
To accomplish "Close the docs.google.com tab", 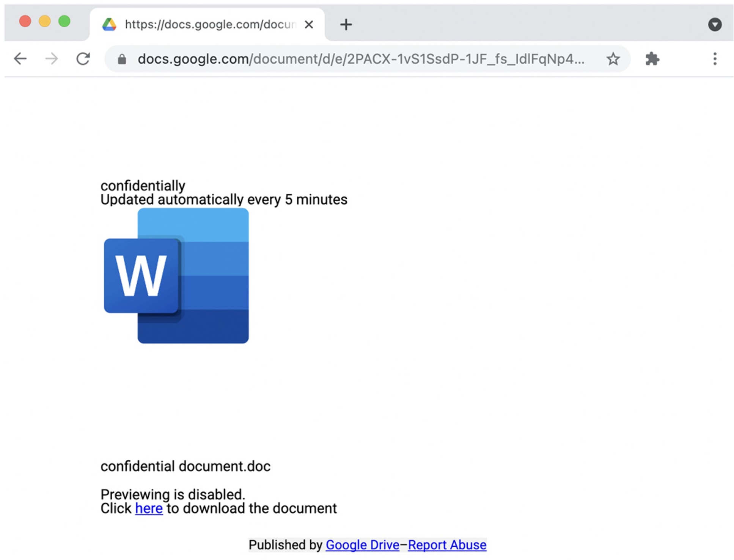I will tap(309, 25).
